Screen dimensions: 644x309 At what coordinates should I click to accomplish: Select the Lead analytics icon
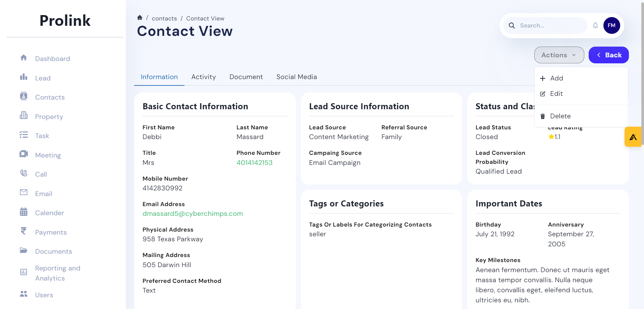tap(23, 78)
